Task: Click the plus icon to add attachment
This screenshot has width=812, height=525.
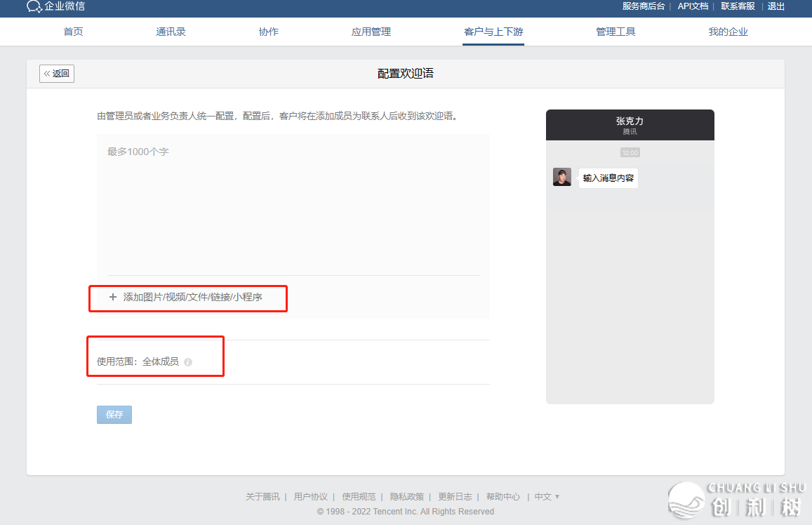Action: coord(113,297)
